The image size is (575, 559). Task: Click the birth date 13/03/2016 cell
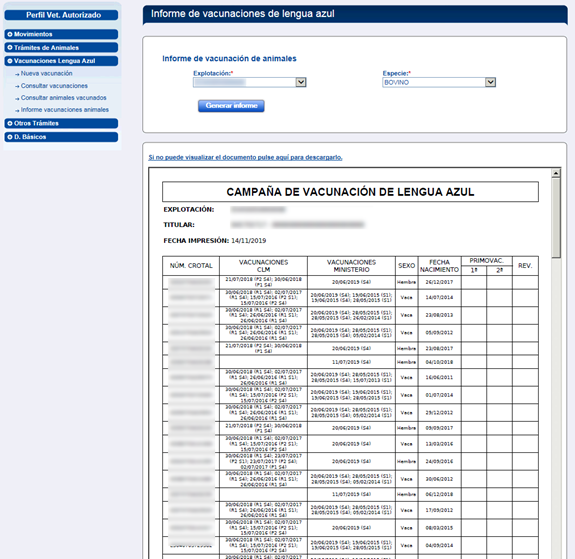tap(439, 444)
